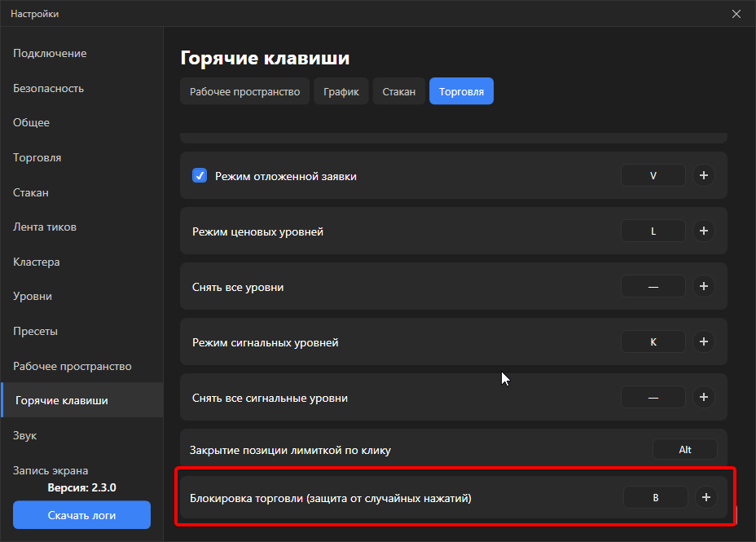The width and height of the screenshot is (756, 542).
Task: Select the Торговля hotkeys tab
Action: 461,91
